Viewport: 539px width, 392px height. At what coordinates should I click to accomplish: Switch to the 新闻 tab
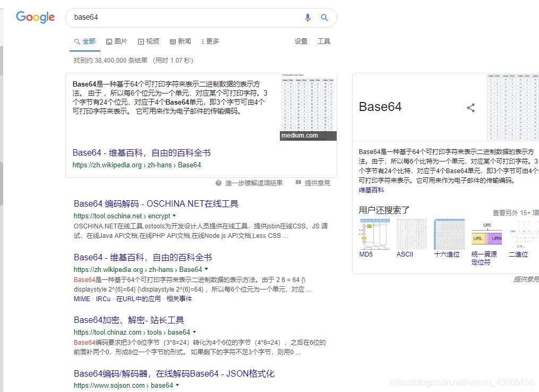pos(181,41)
